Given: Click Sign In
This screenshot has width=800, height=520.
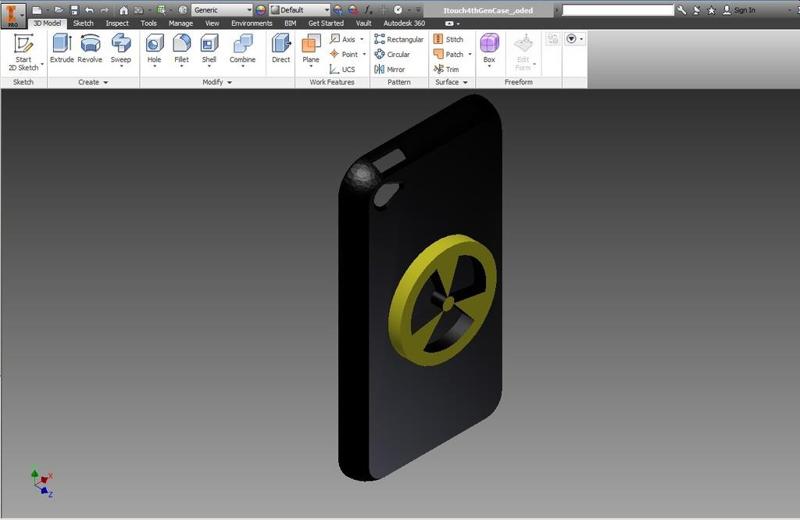Looking at the screenshot, I should [x=739, y=10].
